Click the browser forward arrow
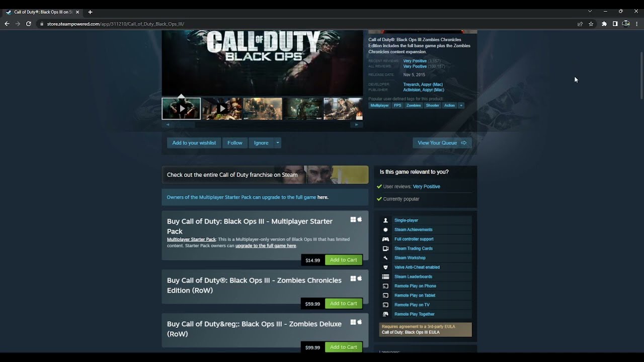The height and width of the screenshot is (362, 644). 18,24
